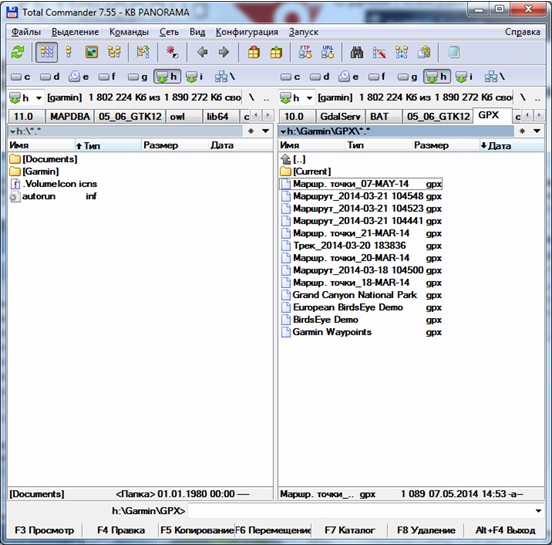
Task: Open right panel favorites asterisk button
Action: pyautogui.click(x=522, y=131)
